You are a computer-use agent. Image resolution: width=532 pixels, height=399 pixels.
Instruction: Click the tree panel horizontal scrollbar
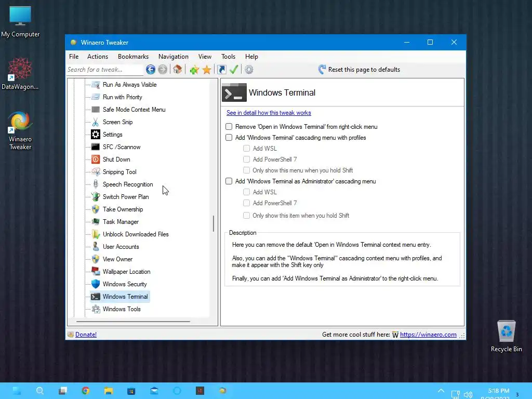pos(133,321)
